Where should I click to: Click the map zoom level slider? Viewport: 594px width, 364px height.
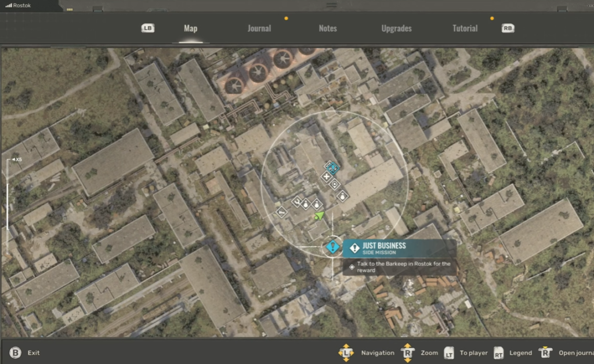[7, 197]
